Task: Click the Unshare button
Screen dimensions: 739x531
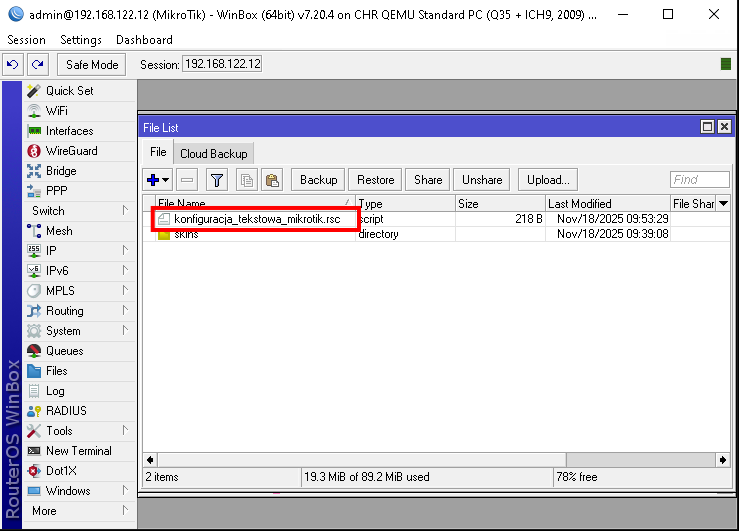Action: coord(482,180)
